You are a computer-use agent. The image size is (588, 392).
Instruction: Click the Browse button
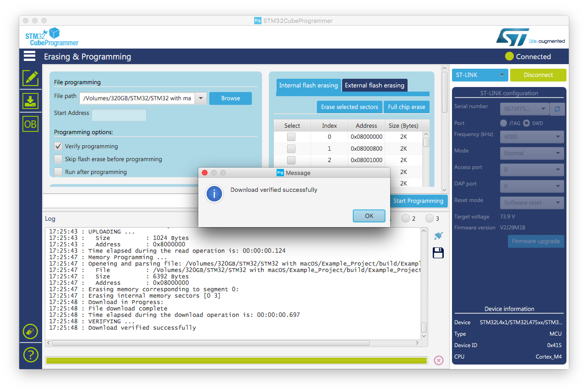230,98
